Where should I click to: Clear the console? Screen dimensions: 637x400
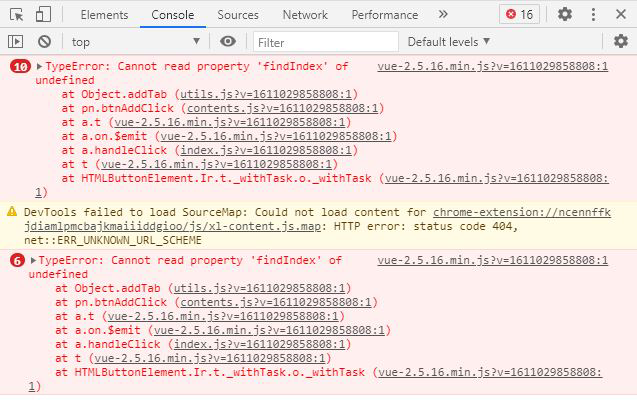coord(45,41)
